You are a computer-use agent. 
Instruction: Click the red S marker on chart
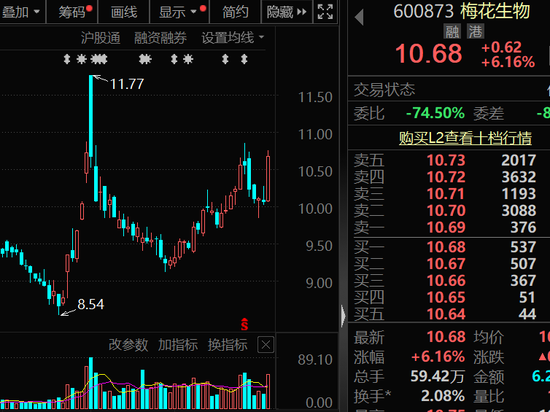[x=244, y=324]
